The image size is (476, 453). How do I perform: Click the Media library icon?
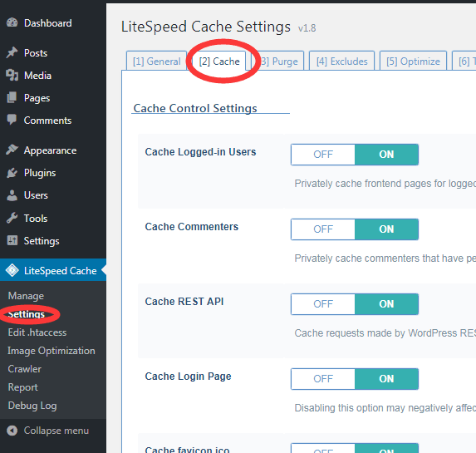pyautogui.click(x=12, y=75)
